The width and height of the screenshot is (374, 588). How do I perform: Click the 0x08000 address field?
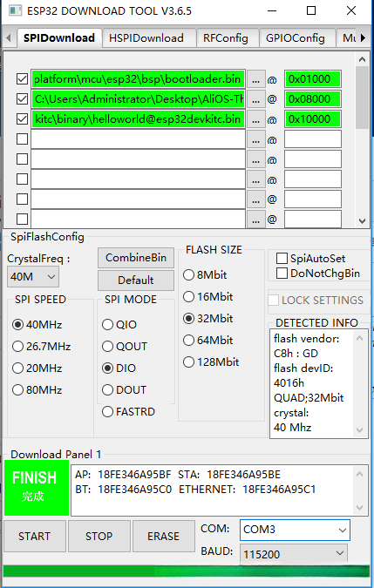point(313,99)
